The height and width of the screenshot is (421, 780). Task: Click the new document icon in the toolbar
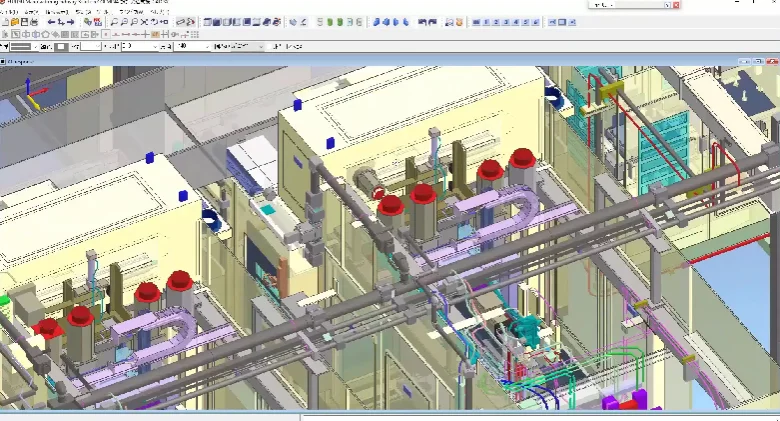tap(6, 21)
